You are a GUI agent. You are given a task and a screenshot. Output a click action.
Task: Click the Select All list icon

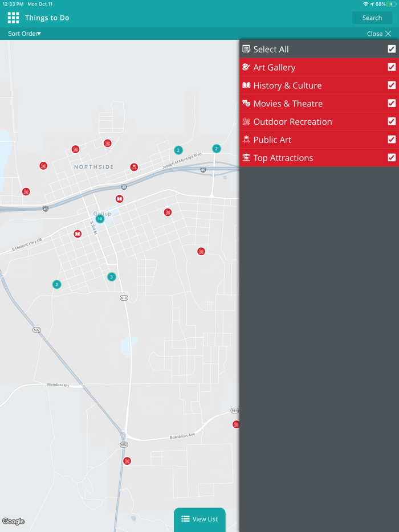click(x=246, y=49)
